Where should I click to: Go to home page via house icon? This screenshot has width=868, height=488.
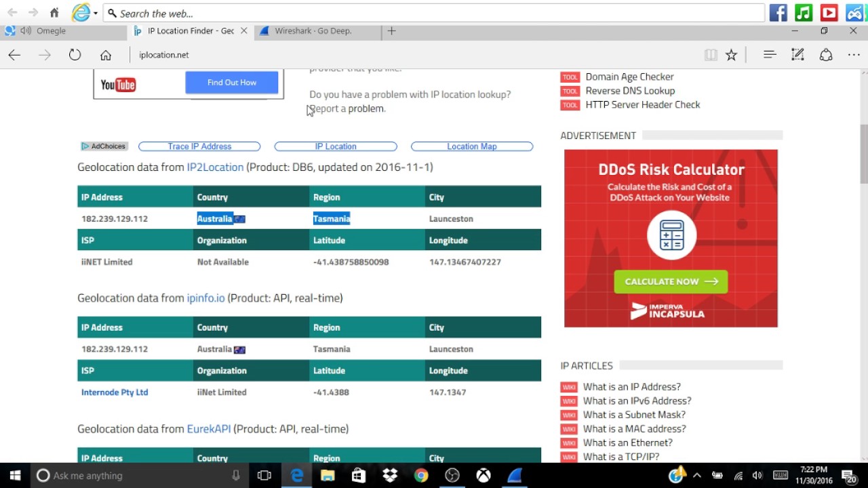point(105,55)
